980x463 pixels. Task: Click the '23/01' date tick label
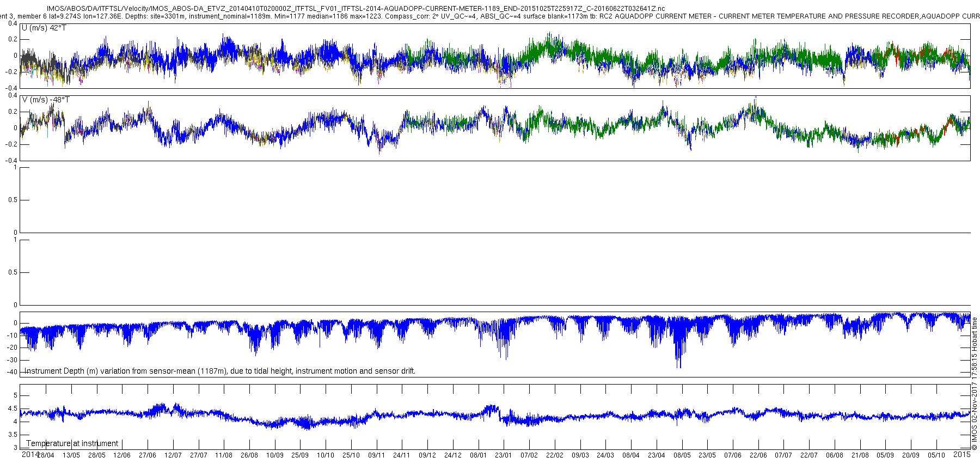tap(504, 455)
